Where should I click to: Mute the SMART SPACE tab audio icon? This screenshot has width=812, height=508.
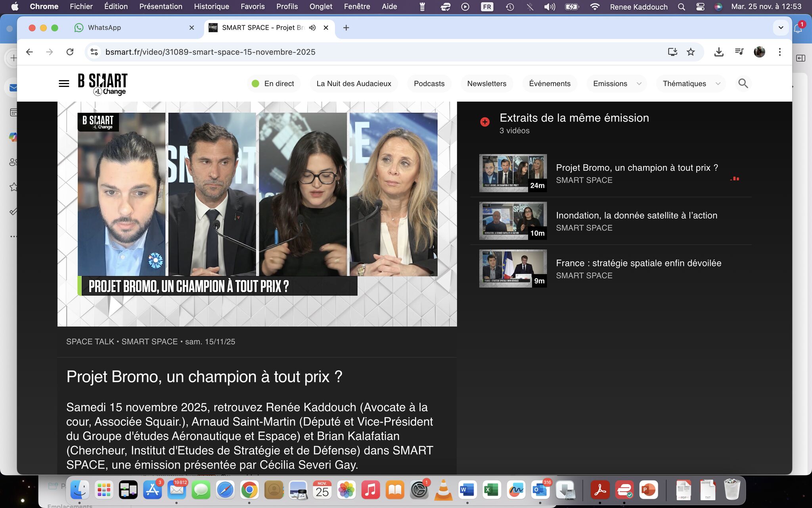(312, 28)
